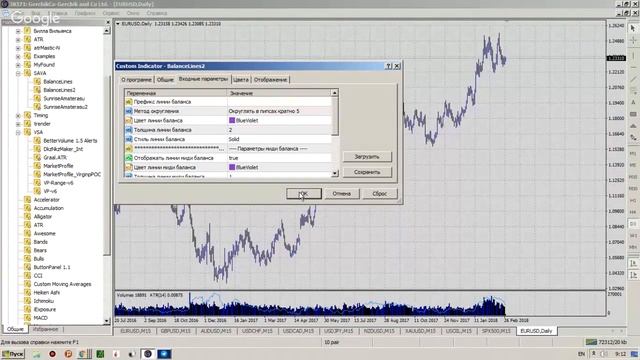Click BlueViolet swatch for 'Цвет линии баланса'

point(232,120)
